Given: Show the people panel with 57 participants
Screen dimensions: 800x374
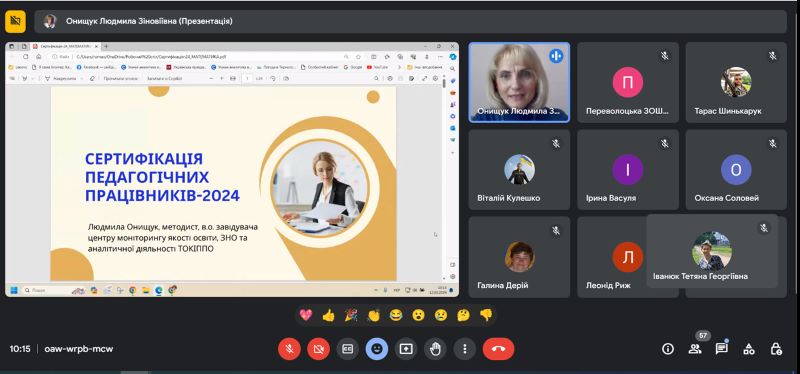Looking at the screenshot, I should click(694, 349).
